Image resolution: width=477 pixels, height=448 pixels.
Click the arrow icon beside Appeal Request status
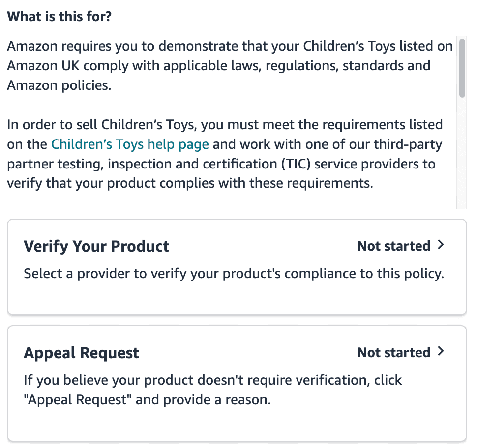442,352
